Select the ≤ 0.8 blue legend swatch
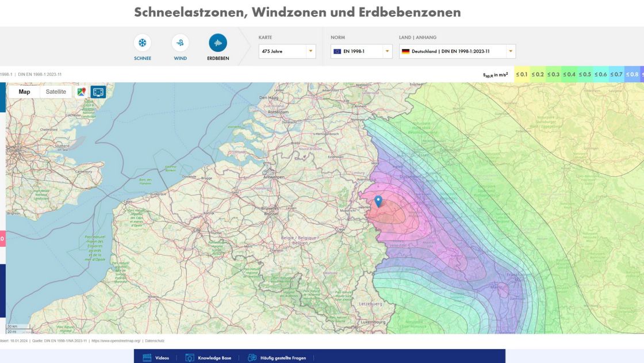Screen dimensions: 644x363 [632, 74]
